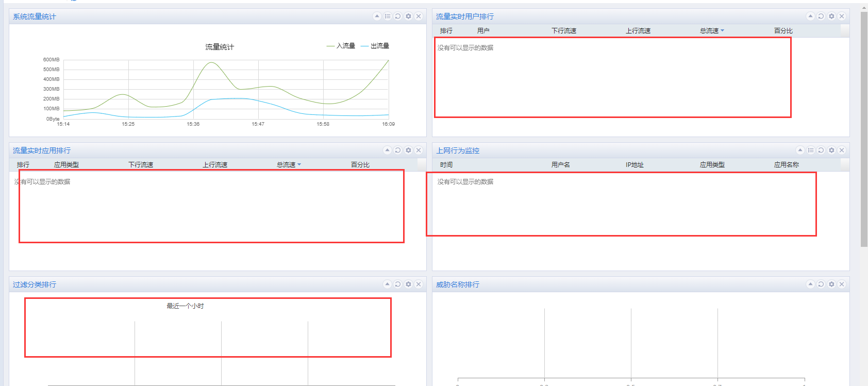868x386 pixels.
Task: Open list view in 上网行为监控 panel header
Action: pyautogui.click(x=811, y=150)
